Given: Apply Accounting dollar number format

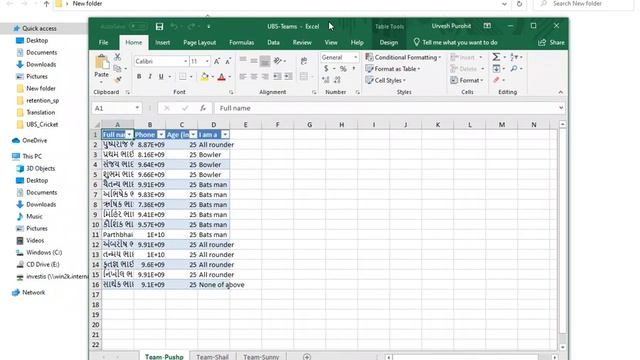Looking at the screenshot, I should click(326, 69).
